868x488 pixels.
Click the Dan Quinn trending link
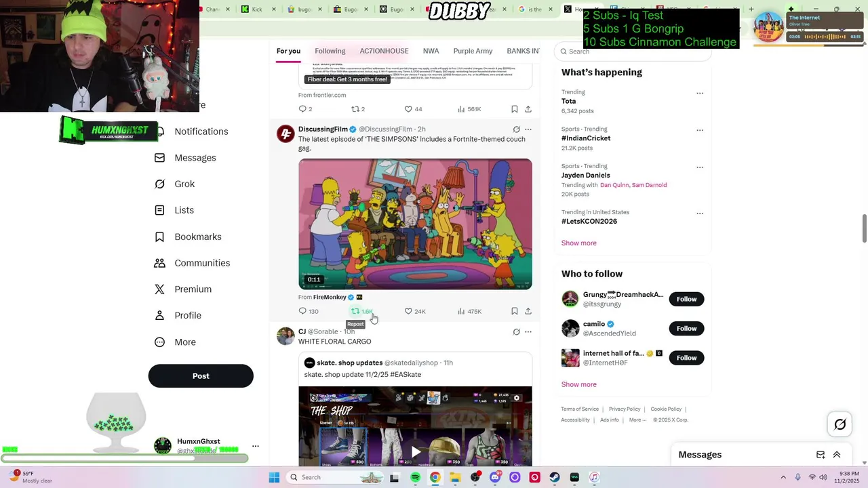pyautogui.click(x=614, y=185)
